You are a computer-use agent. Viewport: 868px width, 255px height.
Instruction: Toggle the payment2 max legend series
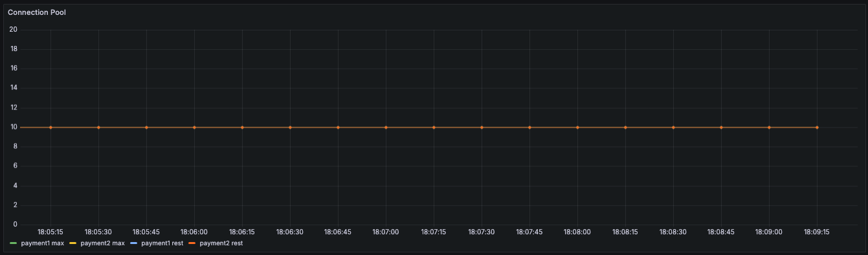point(102,243)
